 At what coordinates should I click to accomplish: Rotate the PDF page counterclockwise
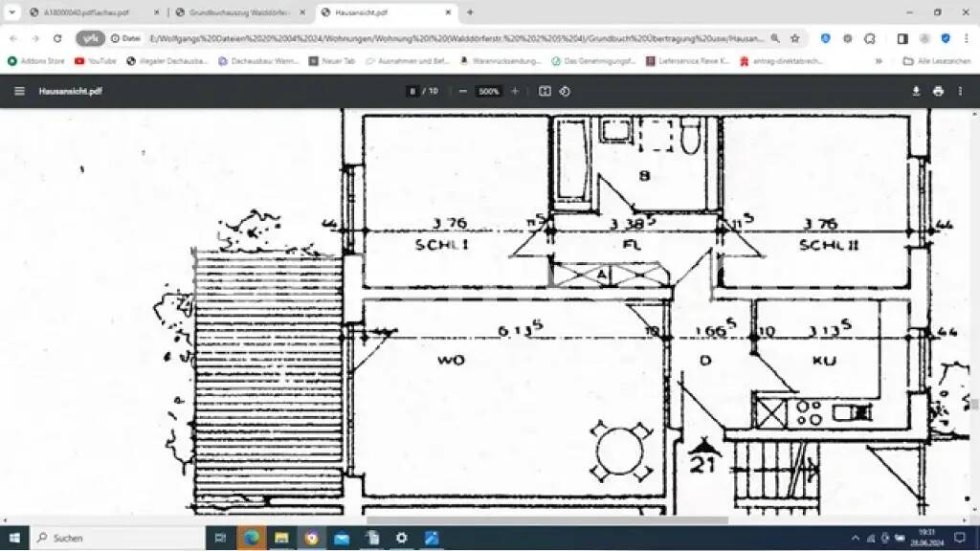point(565,91)
